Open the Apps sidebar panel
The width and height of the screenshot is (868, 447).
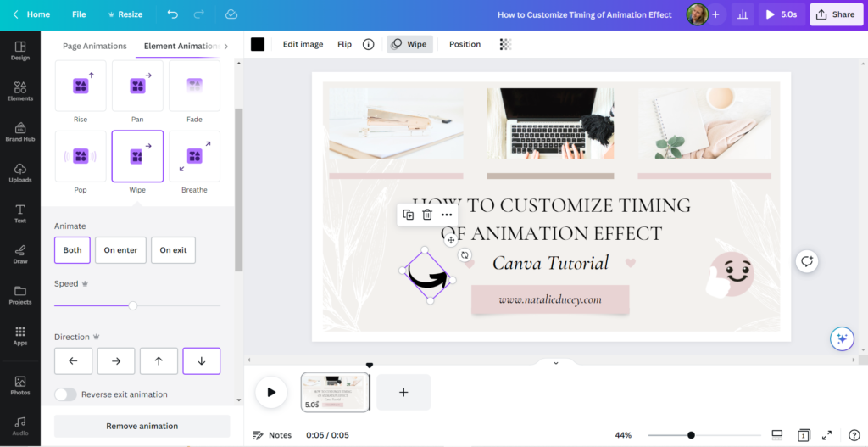pyautogui.click(x=20, y=336)
